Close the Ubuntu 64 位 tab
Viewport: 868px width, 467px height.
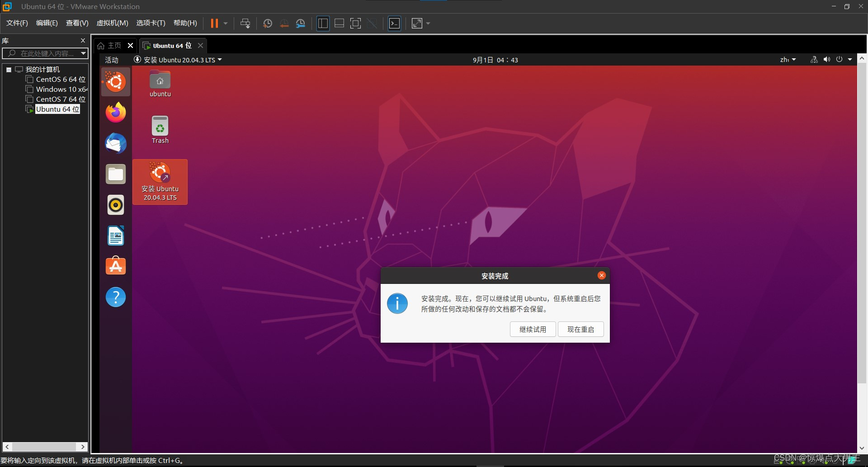click(x=201, y=46)
